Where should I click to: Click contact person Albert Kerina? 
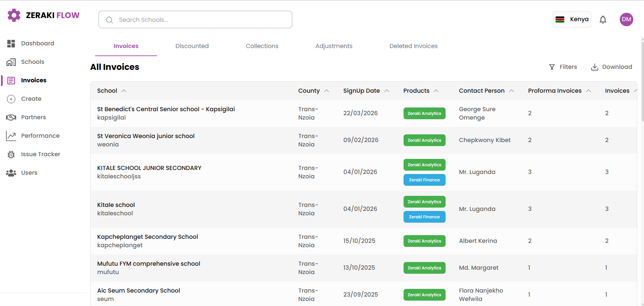[478, 241]
